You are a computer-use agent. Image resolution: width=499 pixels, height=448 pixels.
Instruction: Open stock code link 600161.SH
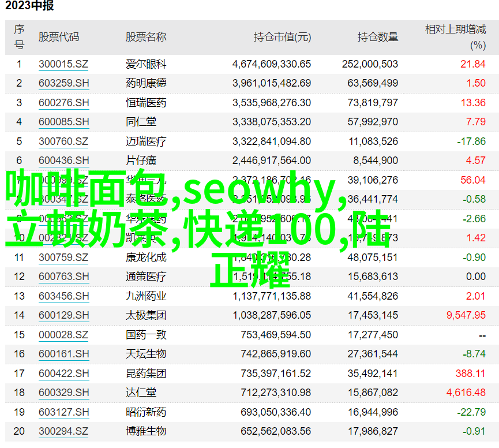63,354
